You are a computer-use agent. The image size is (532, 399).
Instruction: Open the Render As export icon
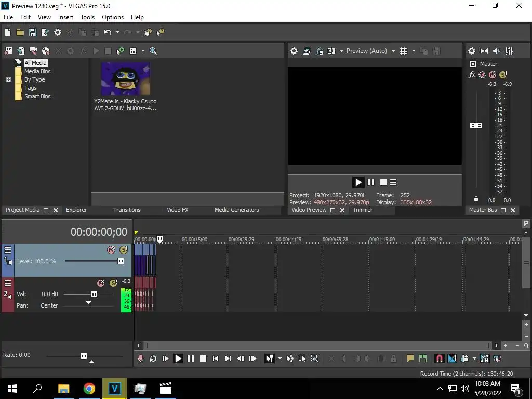point(45,32)
